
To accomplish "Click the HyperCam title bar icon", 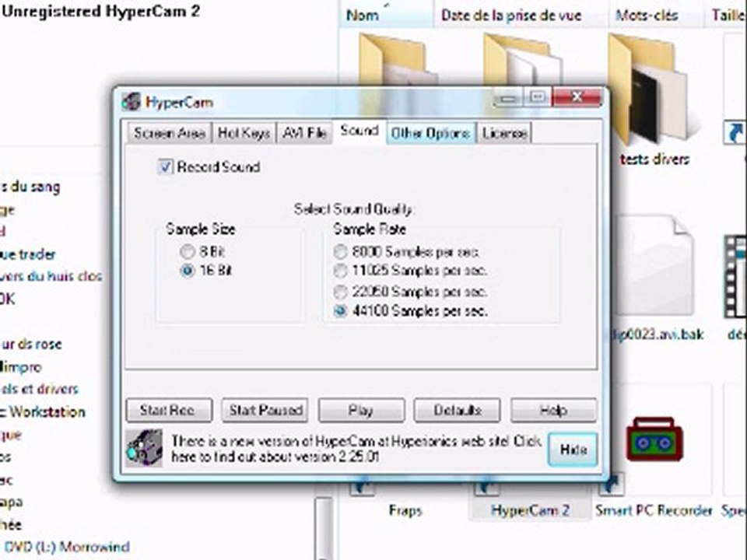I will [x=131, y=102].
